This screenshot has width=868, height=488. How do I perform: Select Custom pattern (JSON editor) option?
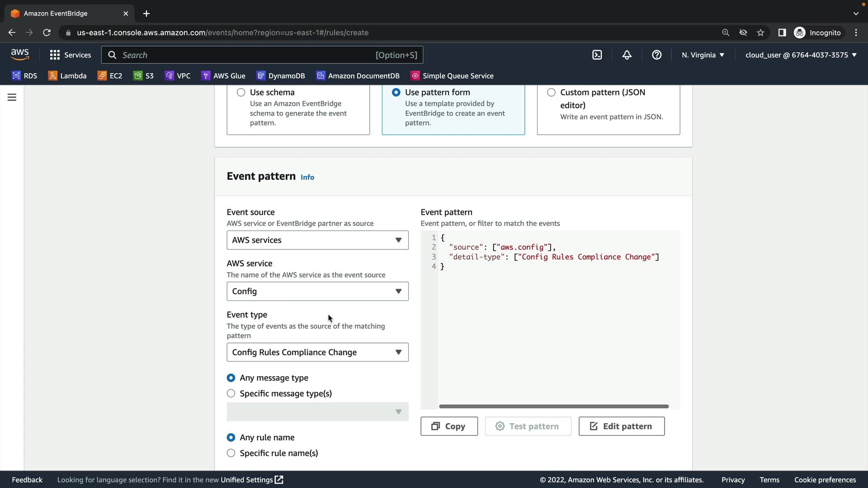551,92
